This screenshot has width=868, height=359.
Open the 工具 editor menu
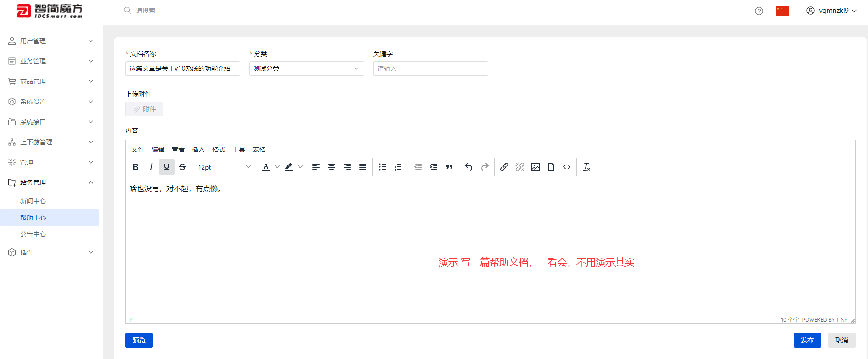(x=239, y=149)
